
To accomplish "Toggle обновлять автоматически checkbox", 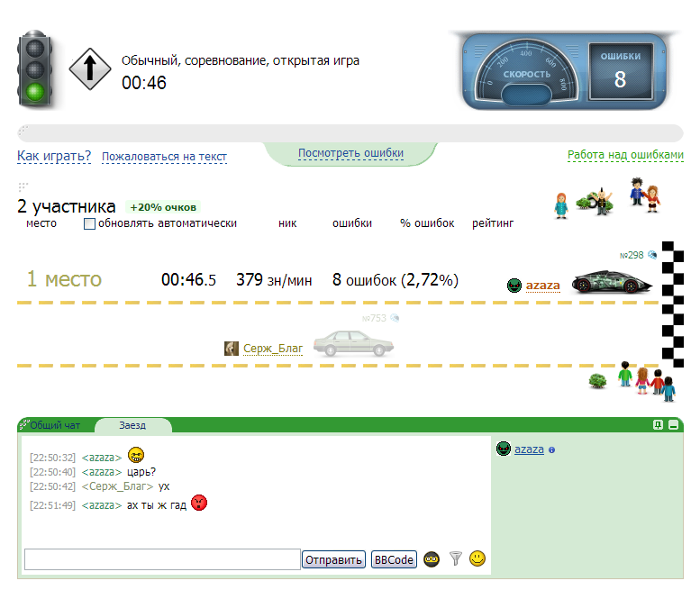I will pyautogui.click(x=90, y=223).
